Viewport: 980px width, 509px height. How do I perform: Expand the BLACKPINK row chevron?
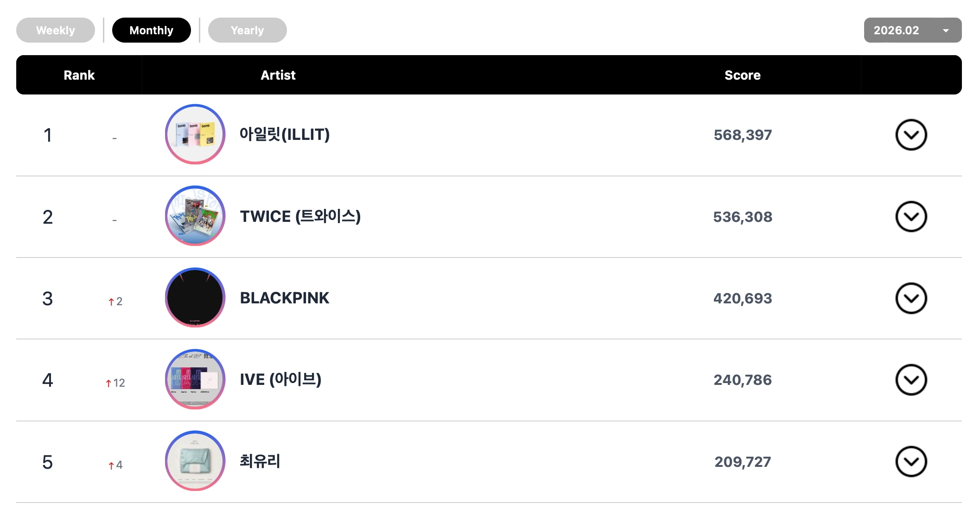(911, 298)
